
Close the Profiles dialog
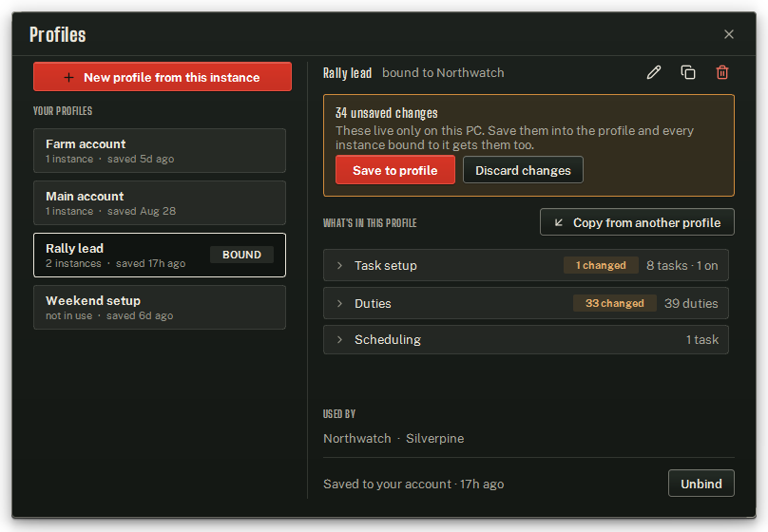coord(729,34)
